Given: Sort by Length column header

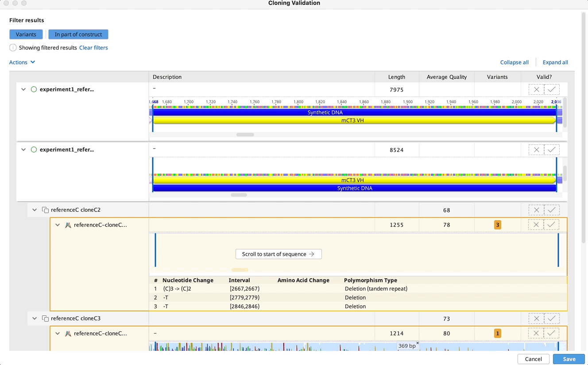Looking at the screenshot, I should (397, 77).
